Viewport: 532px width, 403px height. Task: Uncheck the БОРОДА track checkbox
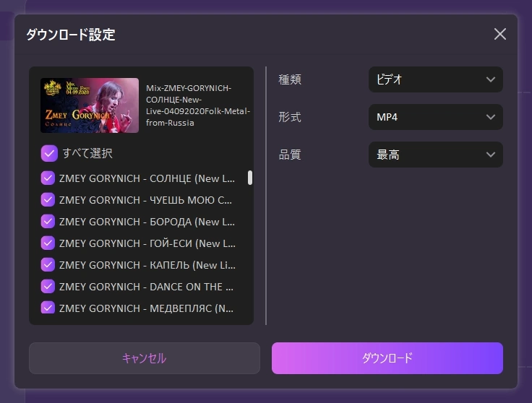click(48, 222)
